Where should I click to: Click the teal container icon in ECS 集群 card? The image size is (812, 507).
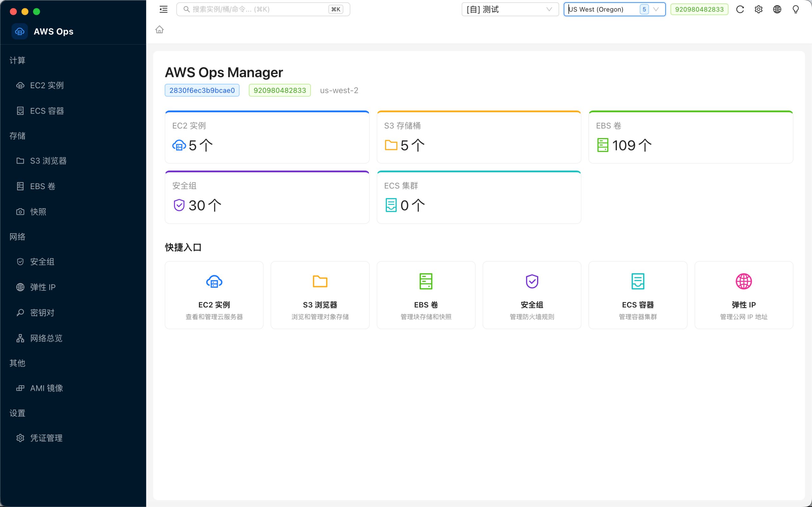[x=391, y=205]
